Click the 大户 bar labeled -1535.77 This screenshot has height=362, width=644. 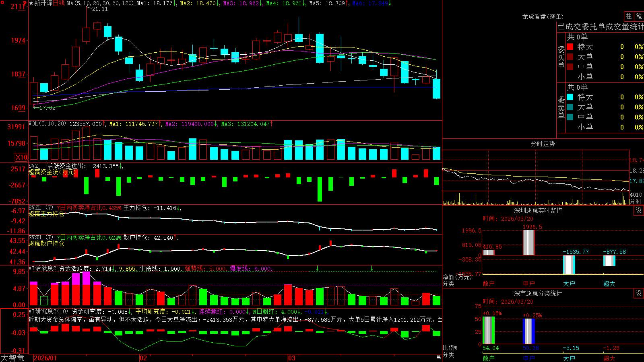(569, 265)
